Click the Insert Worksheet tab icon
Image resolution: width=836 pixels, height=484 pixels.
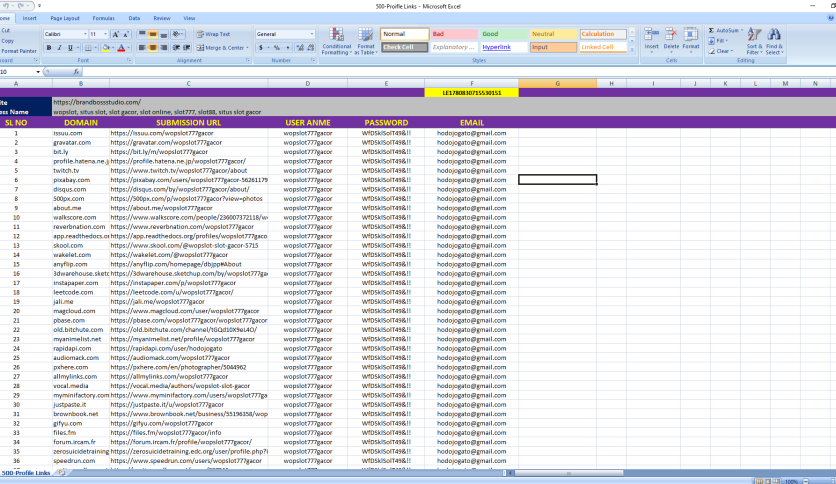click(x=62, y=473)
